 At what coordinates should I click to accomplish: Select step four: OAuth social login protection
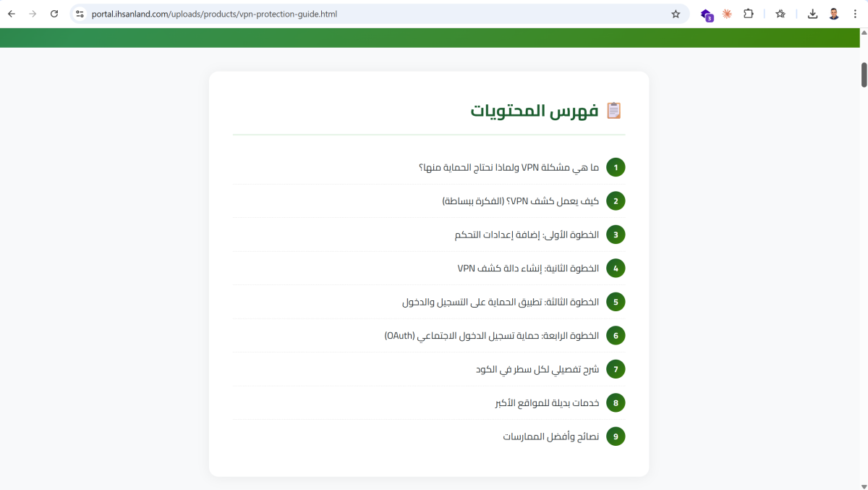point(492,336)
